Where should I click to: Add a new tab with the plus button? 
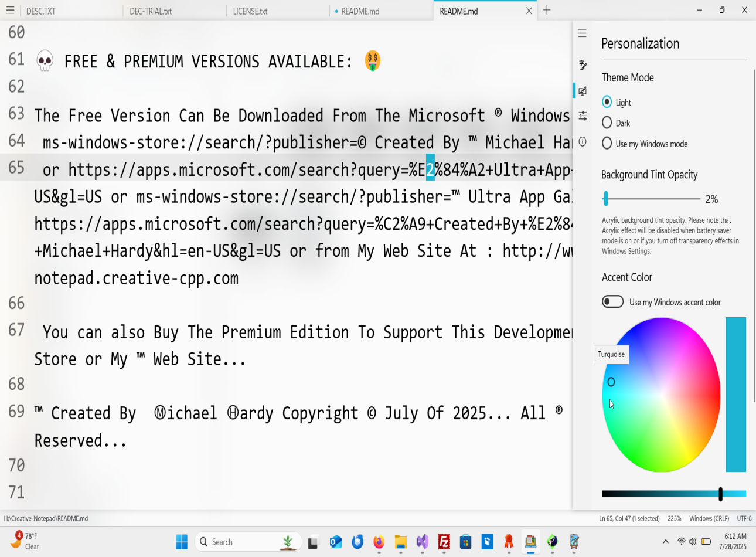click(547, 10)
